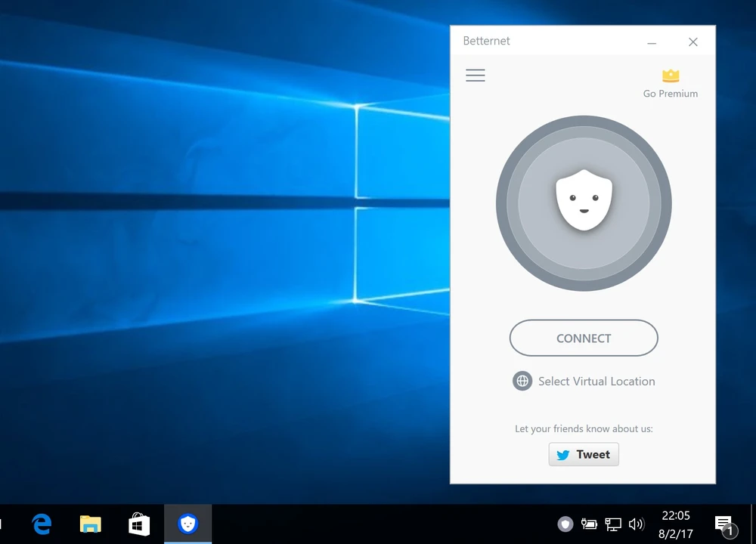Image resolution: width=756 pixels, height=544 pixels.
Task: Click the Betternet icon in the taskbar
Action: (187, 524)
